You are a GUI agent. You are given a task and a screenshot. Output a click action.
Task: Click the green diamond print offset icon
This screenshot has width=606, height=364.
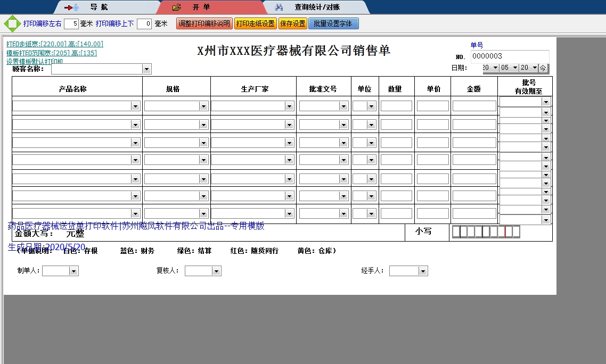11,24
